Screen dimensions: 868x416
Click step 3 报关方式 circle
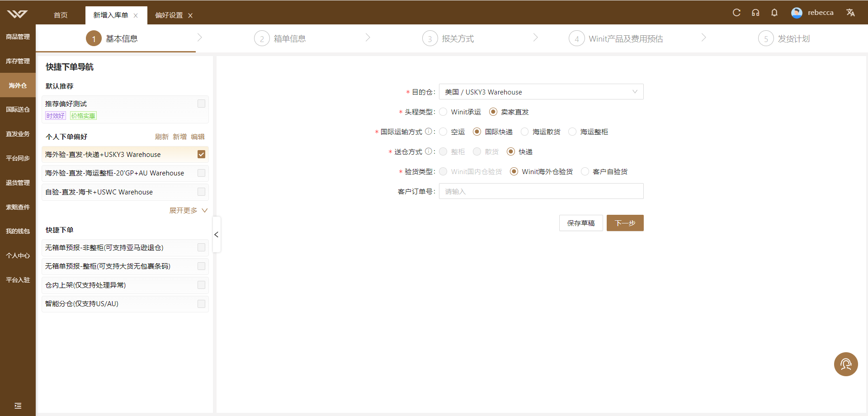point(430,38)
